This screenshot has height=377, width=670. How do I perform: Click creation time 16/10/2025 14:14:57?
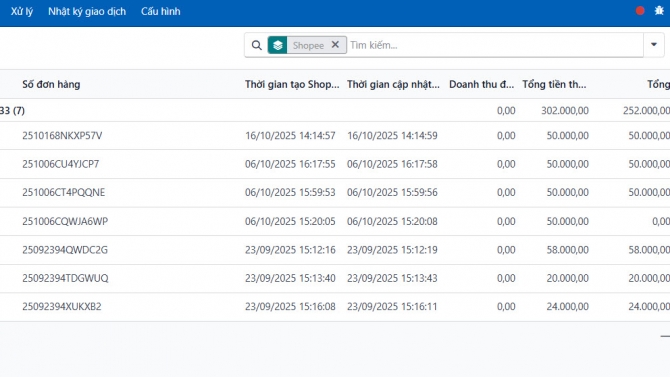[x=290, y=136]
